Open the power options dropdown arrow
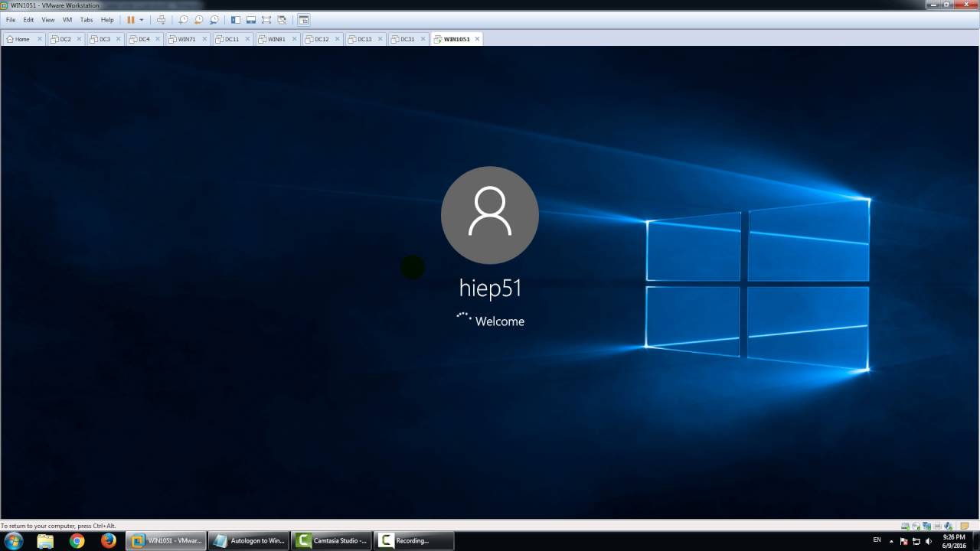The width and height of the screenshot is (980, 551). click(142, 20)
